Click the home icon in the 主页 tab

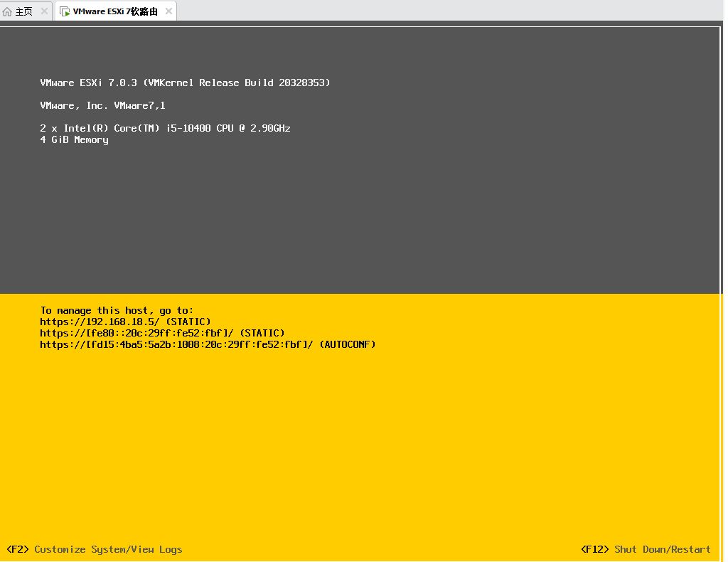(x=7, y=11)
